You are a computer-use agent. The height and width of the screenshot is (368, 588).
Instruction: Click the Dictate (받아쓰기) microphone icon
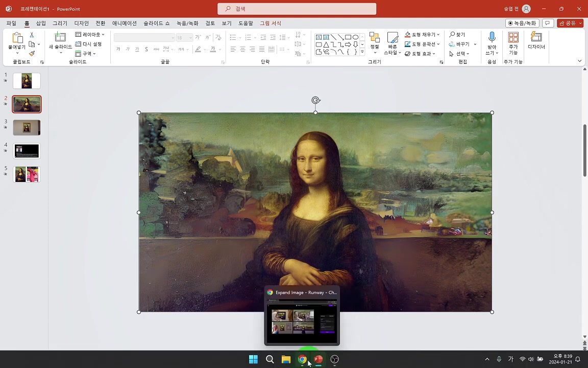[x=492, y=37]
